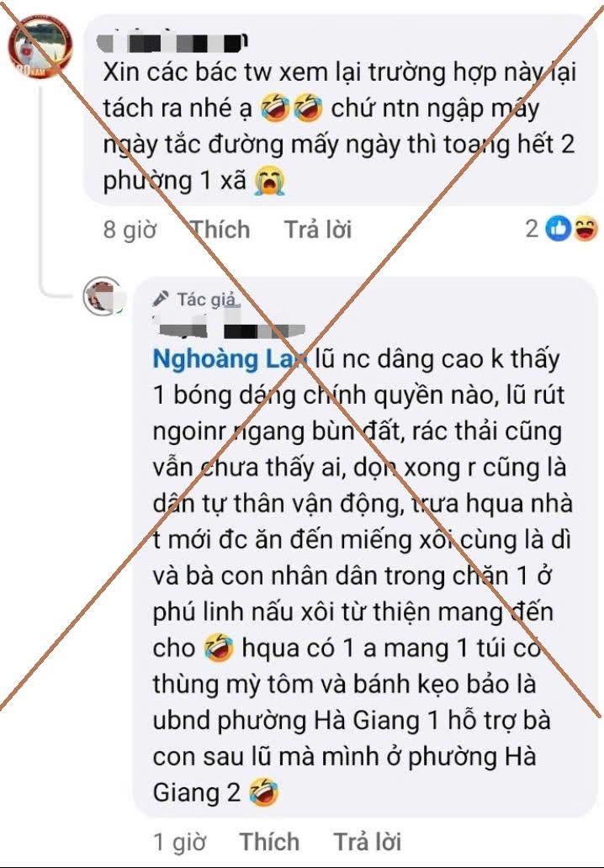
Task: Click the laughing emoji after mang đến cho
Action: pyautogui.click(x=218, y=648)
